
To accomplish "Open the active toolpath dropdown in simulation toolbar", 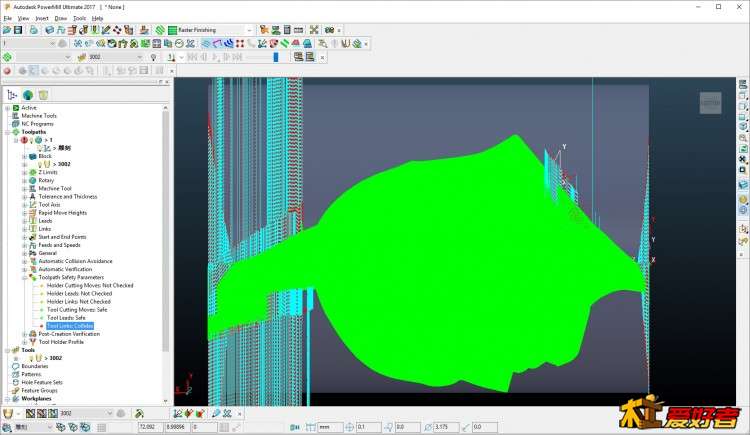I will click(67, 57).
